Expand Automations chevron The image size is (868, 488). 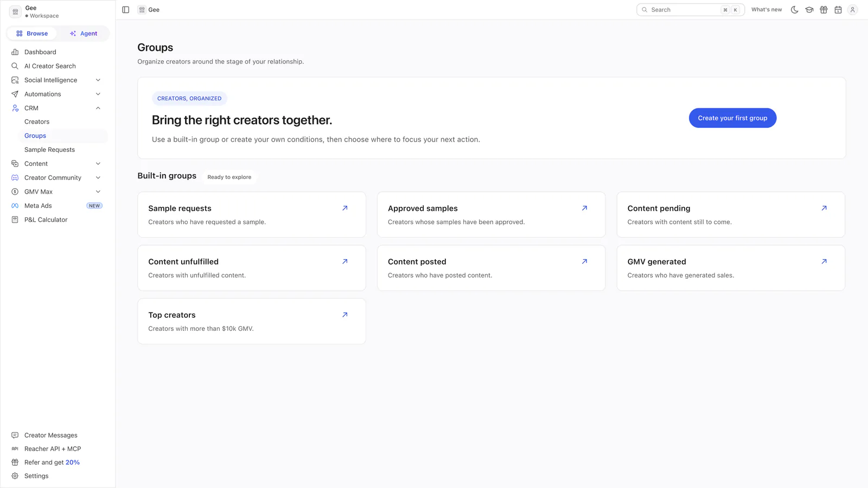[x=98, y=94]
